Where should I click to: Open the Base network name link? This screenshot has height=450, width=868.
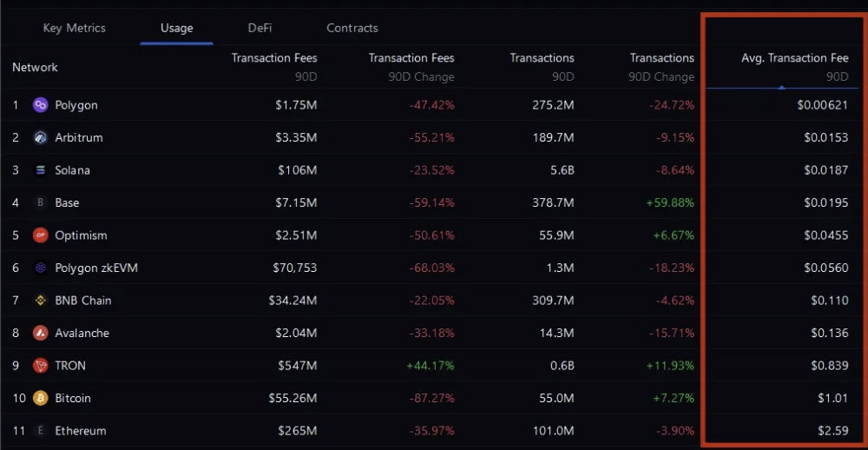tap(67, 202)
